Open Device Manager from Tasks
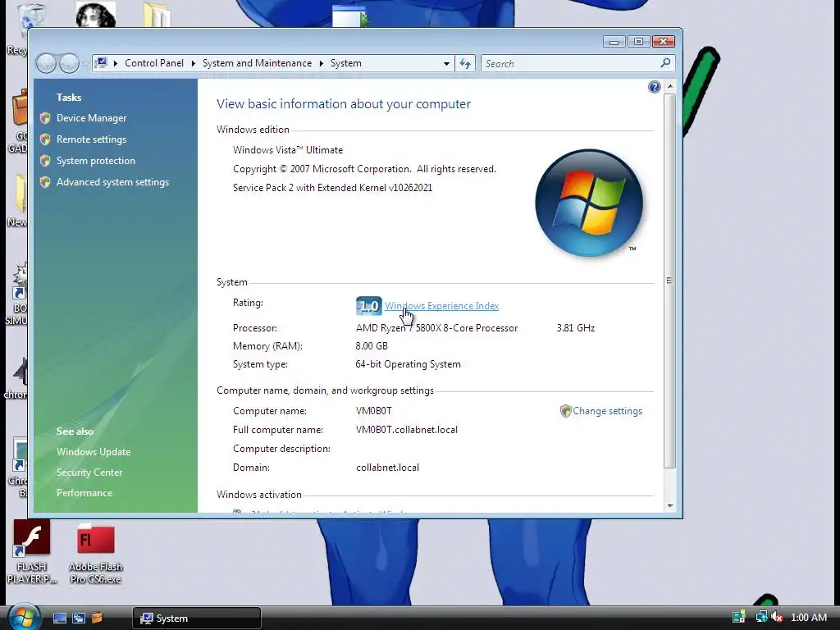The height and width of the screenshot is (630, 840). pyautogui.click(x=91, y=118)
